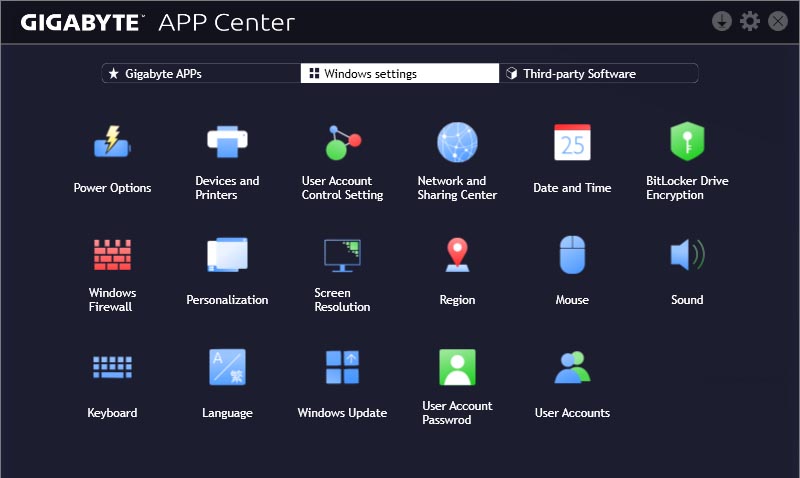
Task: Open Network and Sharing Center
Action: (457, 143)
